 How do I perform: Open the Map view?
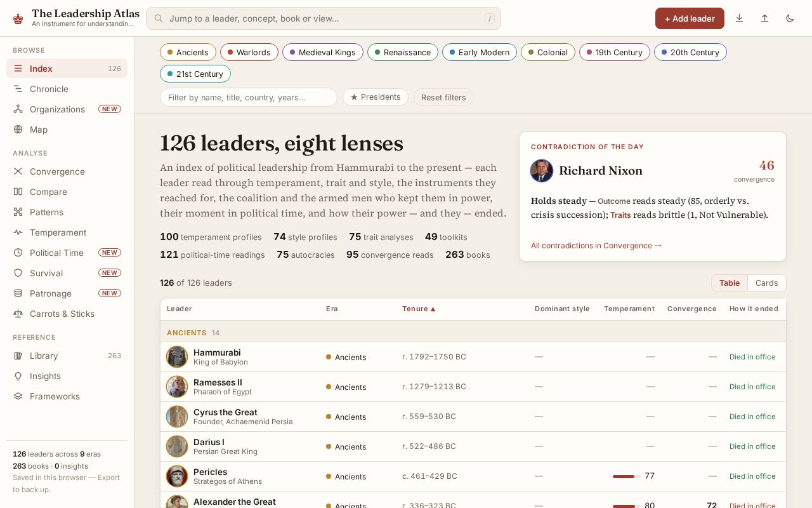67,130
